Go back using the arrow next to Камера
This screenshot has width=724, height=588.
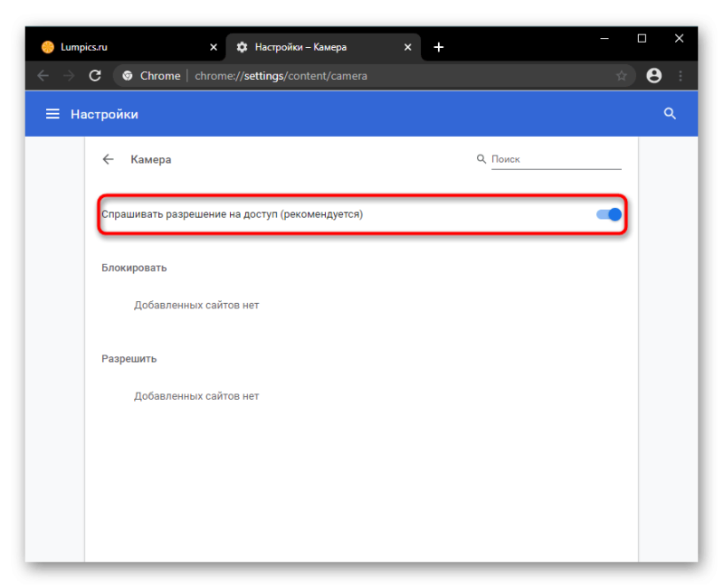pos(108,159)
